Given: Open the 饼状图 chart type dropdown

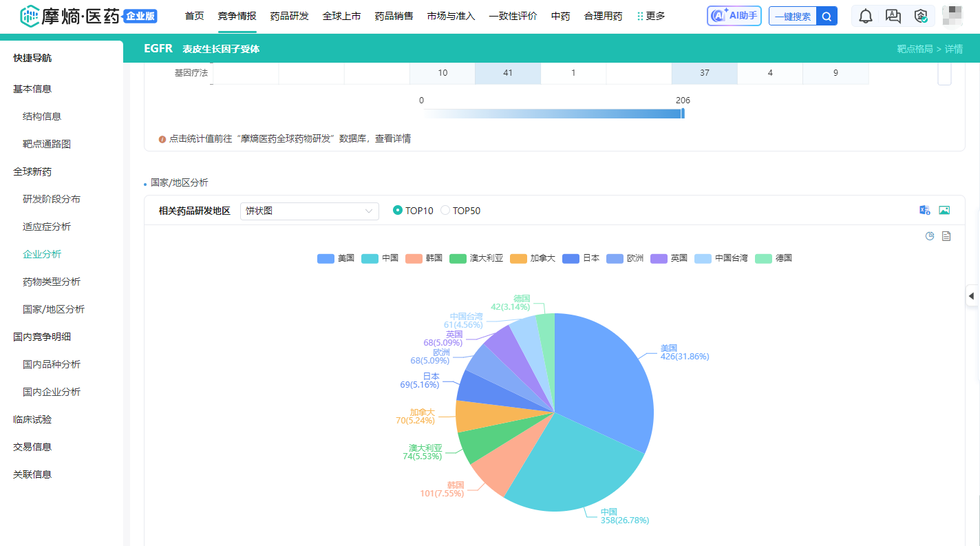Looking at the screenshot, I should 310,211.
